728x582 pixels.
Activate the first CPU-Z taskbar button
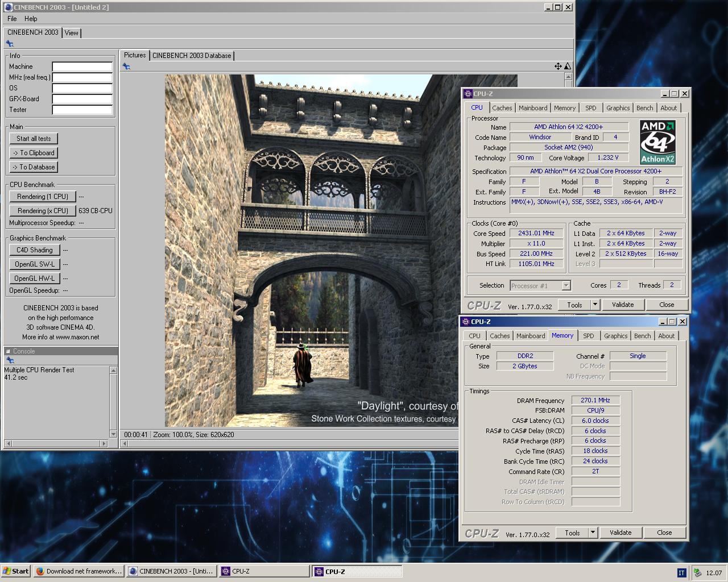(x=264, y=571)
